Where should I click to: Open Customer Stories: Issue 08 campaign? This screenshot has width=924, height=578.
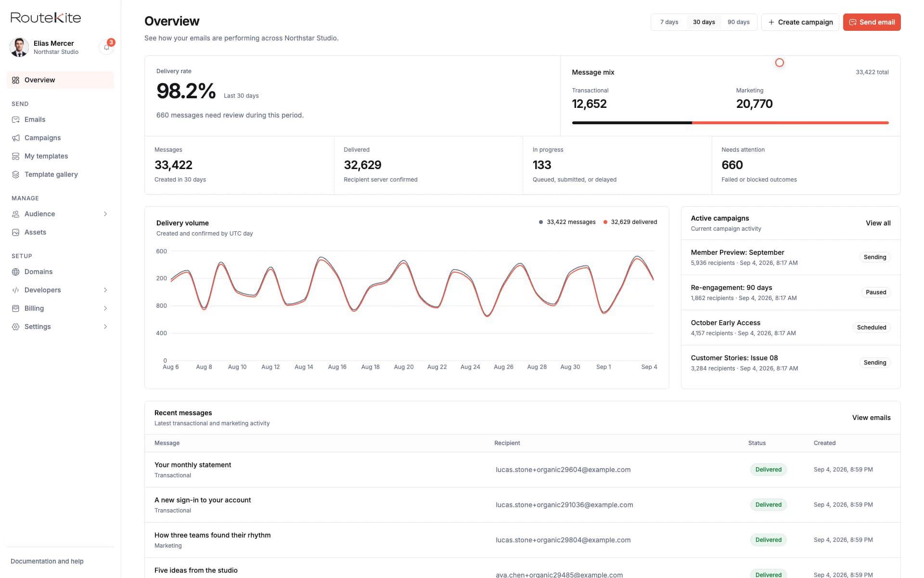[x=791, y=363]
